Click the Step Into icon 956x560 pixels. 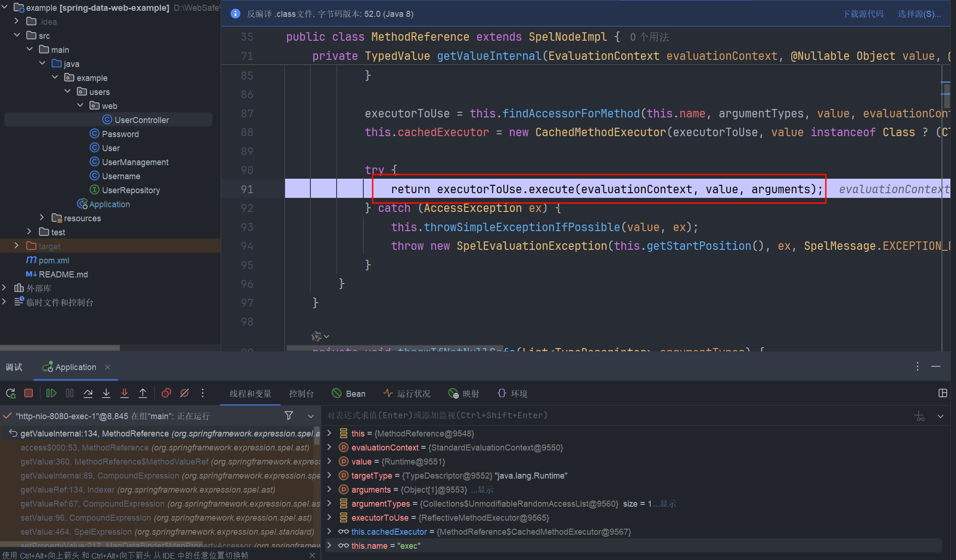click(106, 393)
